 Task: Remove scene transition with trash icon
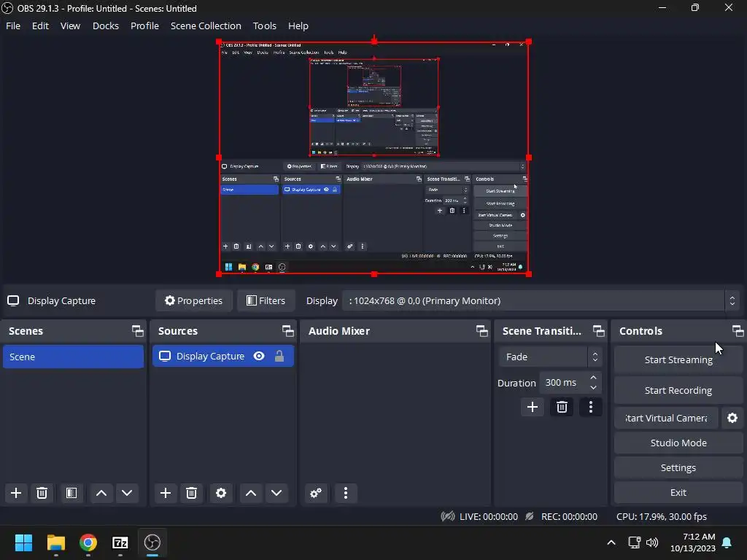(562, 407)
